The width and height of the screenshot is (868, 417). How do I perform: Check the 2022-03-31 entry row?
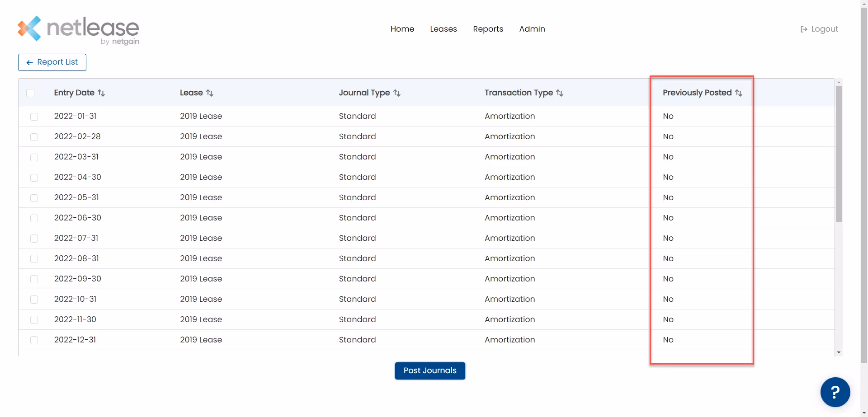(34, 157)
